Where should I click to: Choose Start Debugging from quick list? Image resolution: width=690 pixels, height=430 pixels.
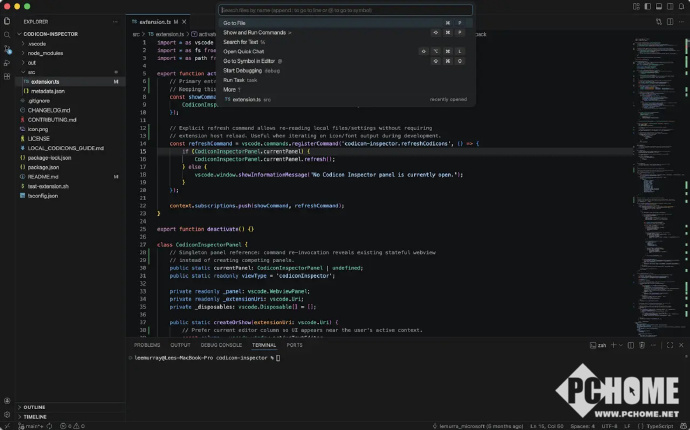[x=240, y=70]
